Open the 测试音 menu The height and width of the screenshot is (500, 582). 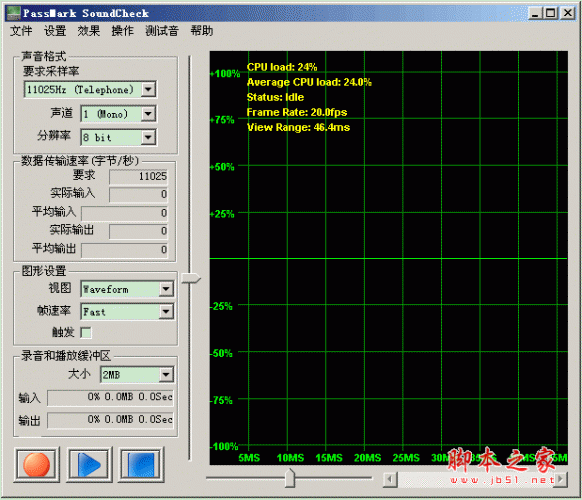(162, 31)
